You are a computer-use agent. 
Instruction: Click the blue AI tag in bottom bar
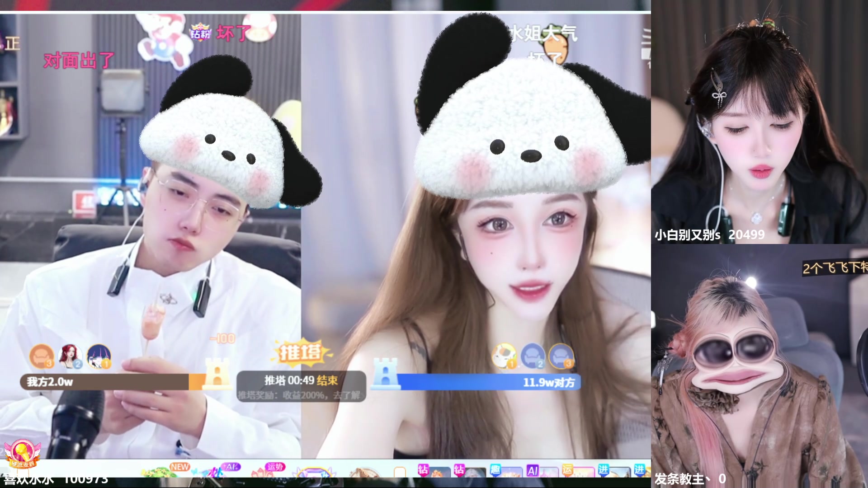coord(533,471)
